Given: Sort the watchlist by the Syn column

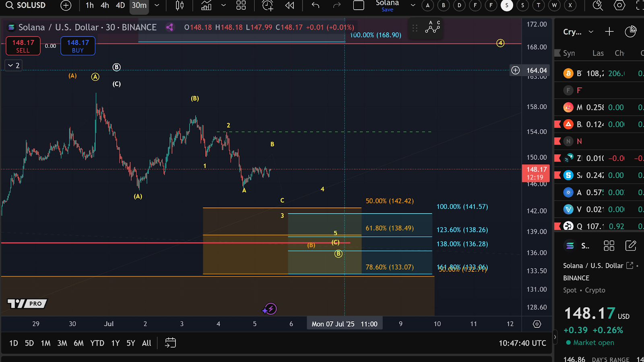Looking at the screenshot, I should click(569, 53).
